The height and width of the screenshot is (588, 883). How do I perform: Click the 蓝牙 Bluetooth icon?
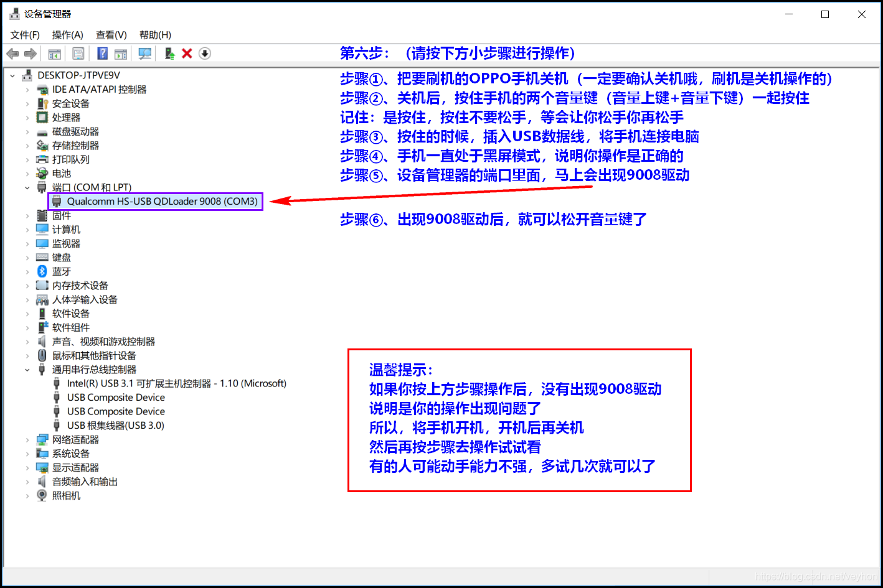click(x=42, y=271)
